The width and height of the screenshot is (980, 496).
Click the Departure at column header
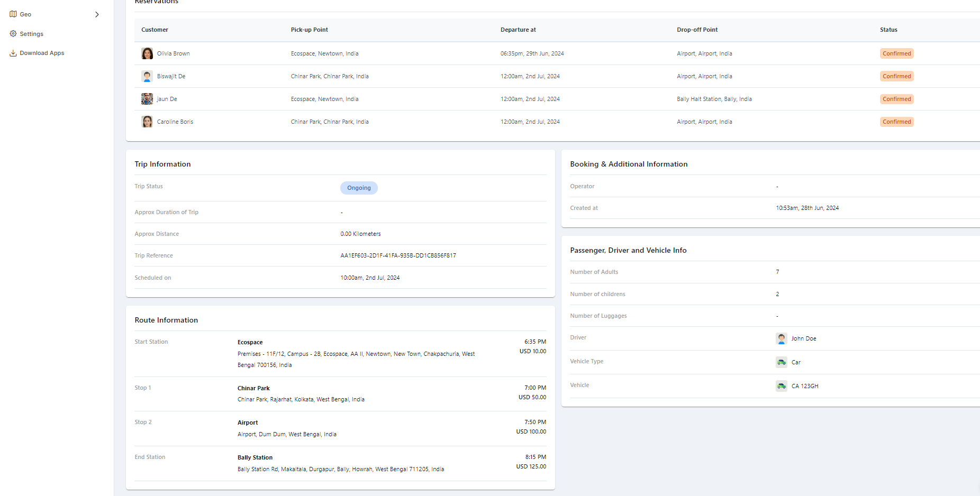pyautogui.click(x=518, y=30)
